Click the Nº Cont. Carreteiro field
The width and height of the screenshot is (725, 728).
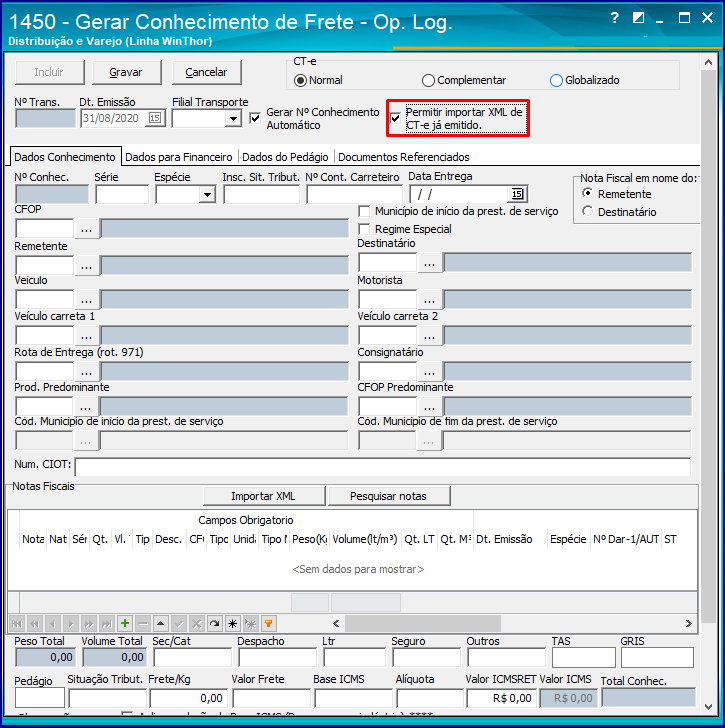point(354,195)
